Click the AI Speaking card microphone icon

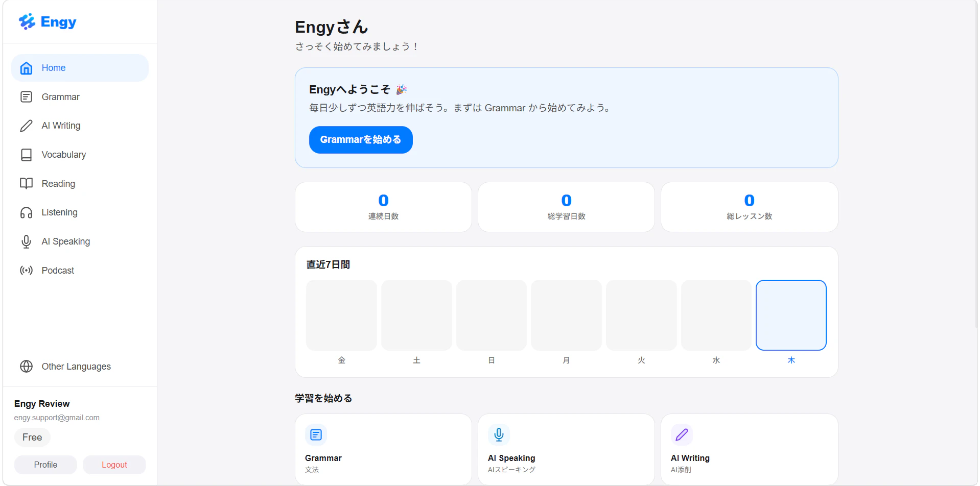coord(499,435)
